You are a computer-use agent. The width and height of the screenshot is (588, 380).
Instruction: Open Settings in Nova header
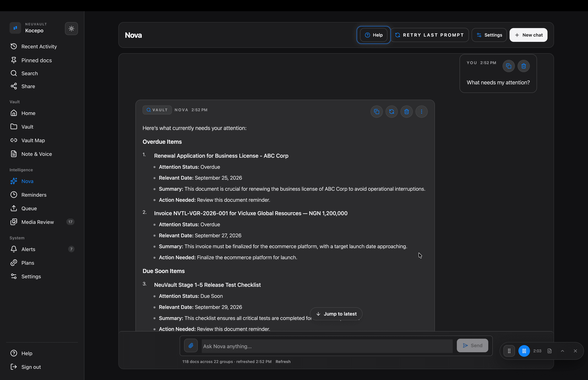pos(489,35)
